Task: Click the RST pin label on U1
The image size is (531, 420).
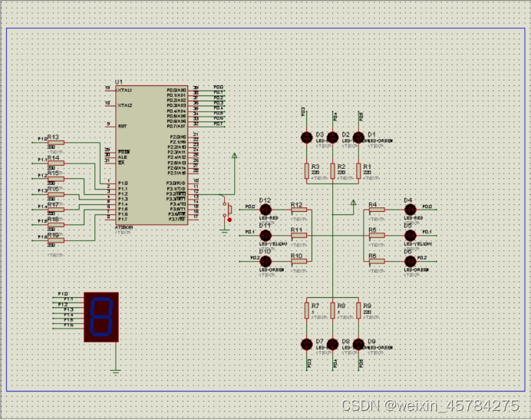Action: pos(122,126)
